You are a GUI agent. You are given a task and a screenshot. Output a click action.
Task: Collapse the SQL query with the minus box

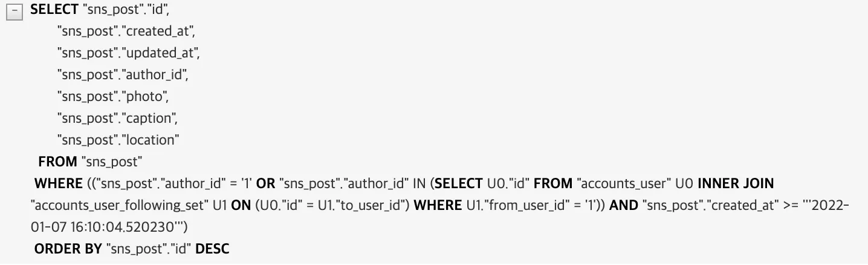pyautogui.click(x=13, y=12)
